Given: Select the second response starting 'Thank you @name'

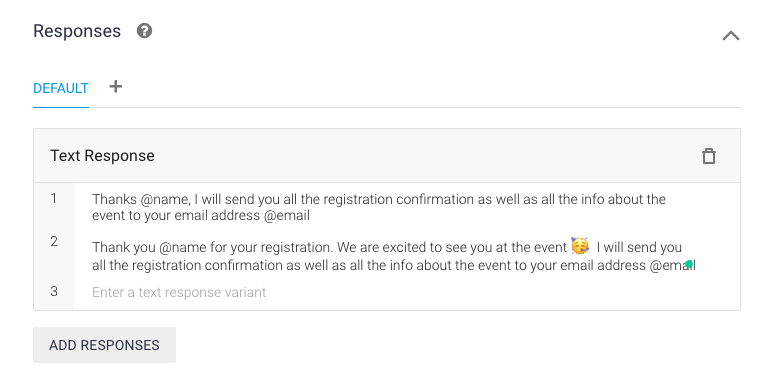Looking at the screenshot, I should click(x=393, y=256).
